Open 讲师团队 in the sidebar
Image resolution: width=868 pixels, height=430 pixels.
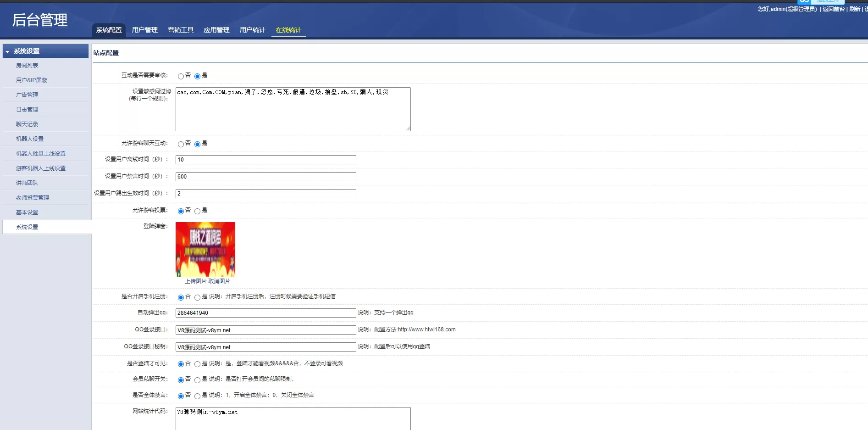tap(27, 183)
